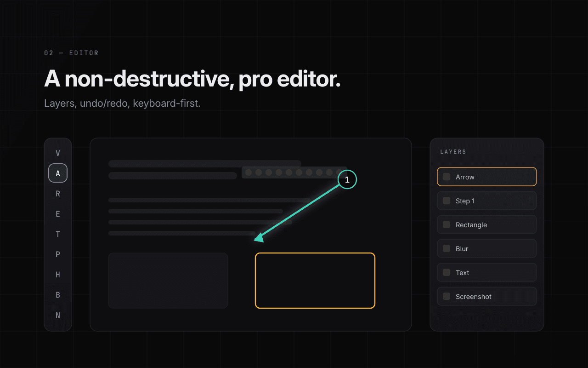Select the R rectangle tool
This screenshot has height=368, width=588.
(58, 194)
